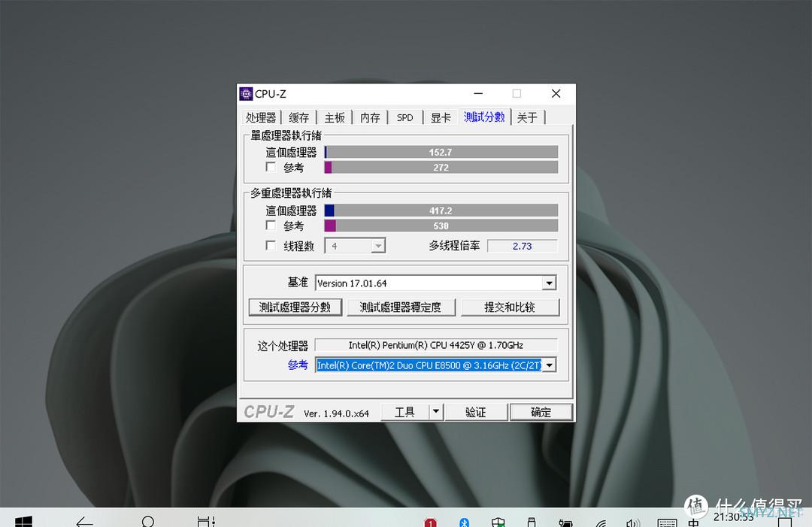The image size is (812, 527).
Task: Click the power plug battery tray icon
Action: pyautogui.click(x=565, y=522)
